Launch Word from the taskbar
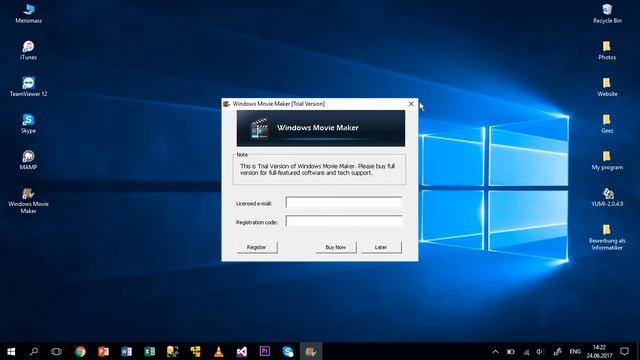This screenshot has height=360, width=640. [127, 351]
